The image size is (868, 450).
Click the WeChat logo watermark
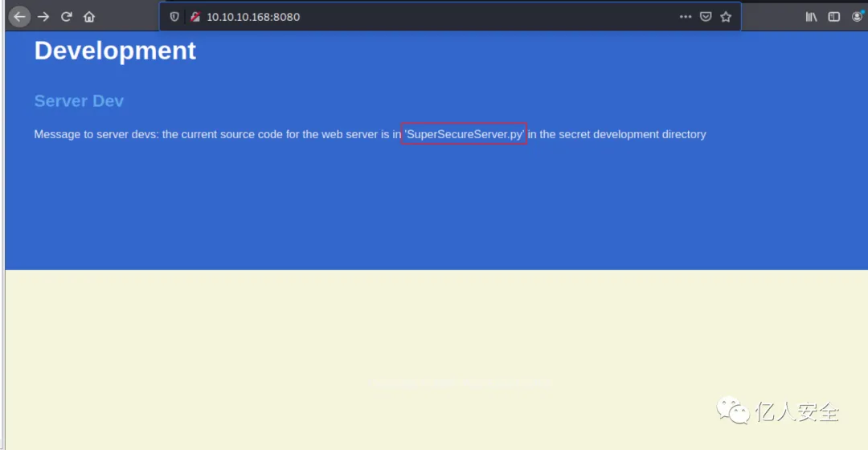tap(732, 410)
